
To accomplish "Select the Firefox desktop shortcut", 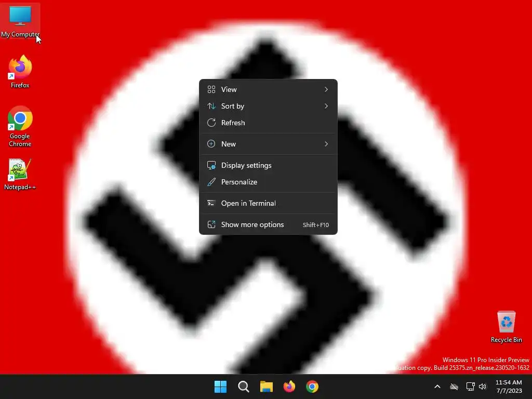I will (x=20, y=72).
